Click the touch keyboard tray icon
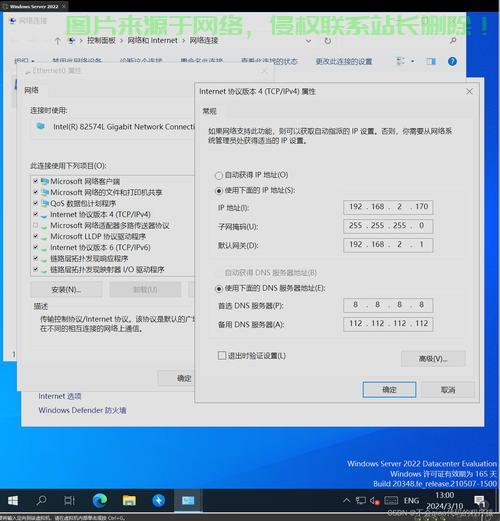Image resolution: width=500 pixels, height=521 pixels. click(391, 501)
